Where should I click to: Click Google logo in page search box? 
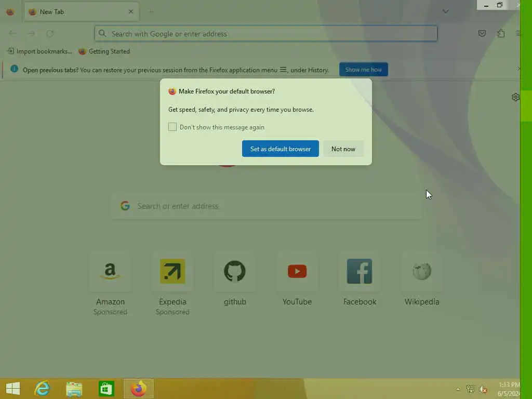point(125,206)
